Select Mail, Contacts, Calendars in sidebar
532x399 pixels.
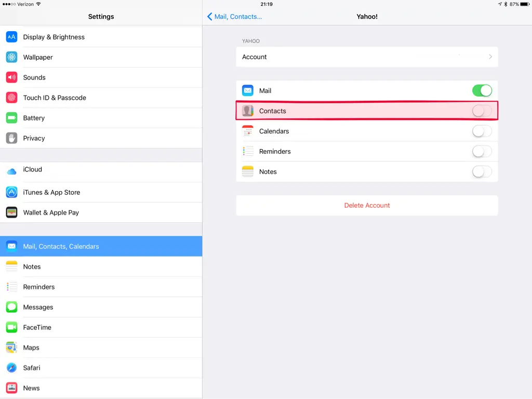101,246
